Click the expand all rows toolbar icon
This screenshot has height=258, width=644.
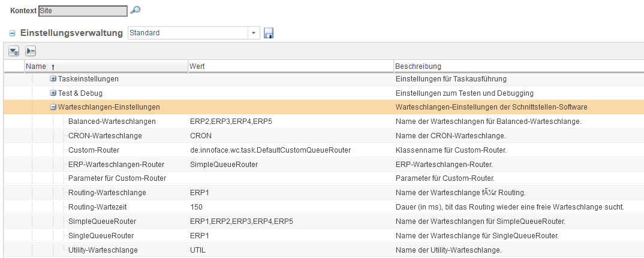[x=14, y=51]
